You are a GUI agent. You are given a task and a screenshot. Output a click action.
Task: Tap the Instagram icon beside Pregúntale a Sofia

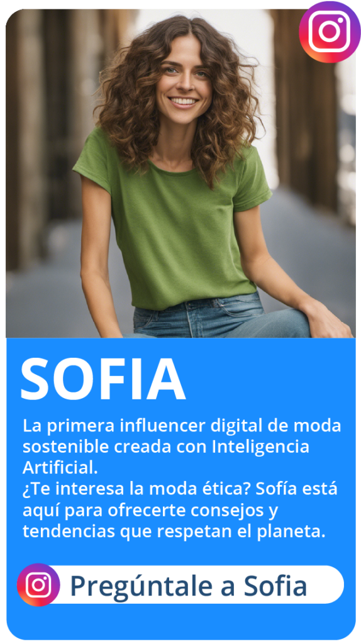click(38, 584)
